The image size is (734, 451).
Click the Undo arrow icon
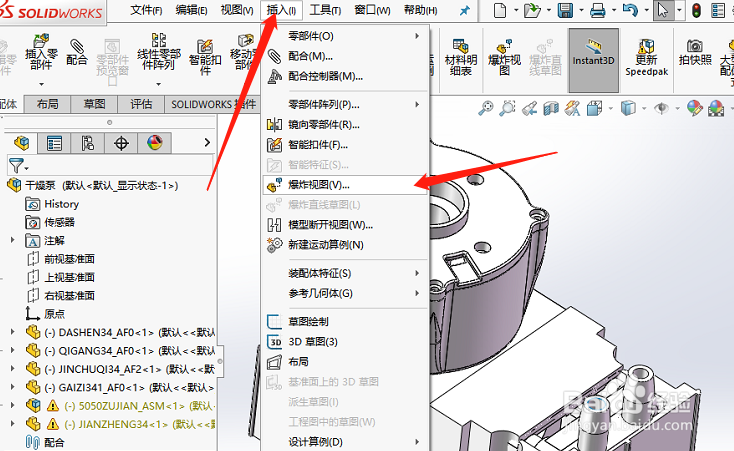pyautogui.click(x=631, y=10)
